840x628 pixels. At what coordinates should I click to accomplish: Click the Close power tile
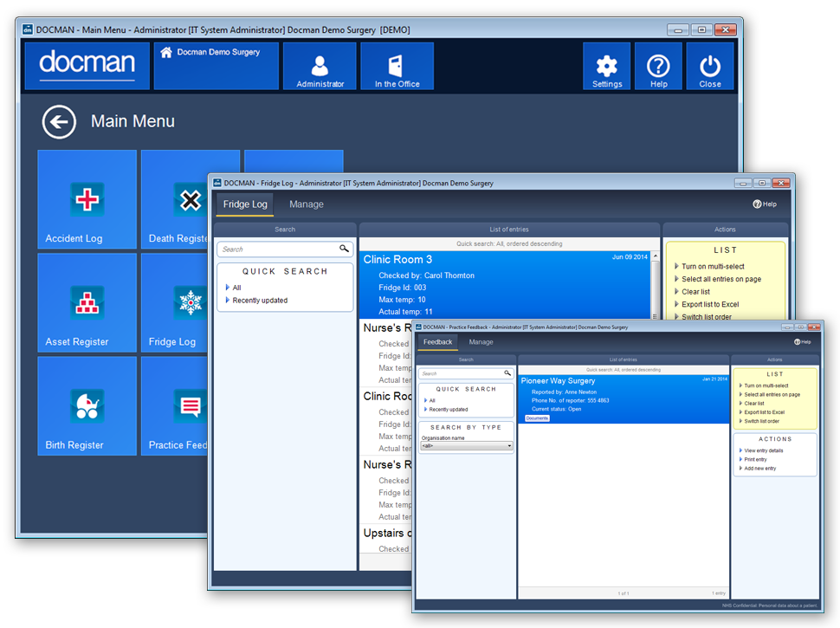pyautogui.click(x=710, y=66)
